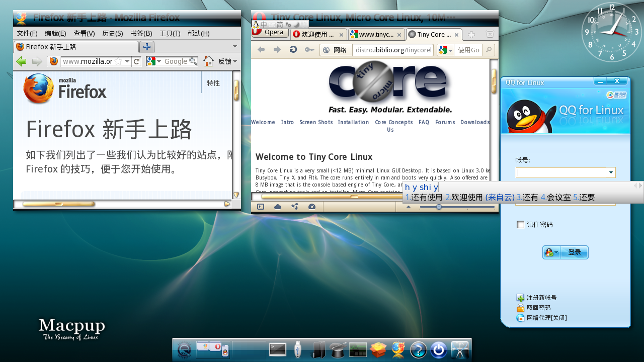Image resolution: width=644 pixels, height=362 pixels.
Task: Open the dock main menu icon
Action: click(x=184, y=350)
